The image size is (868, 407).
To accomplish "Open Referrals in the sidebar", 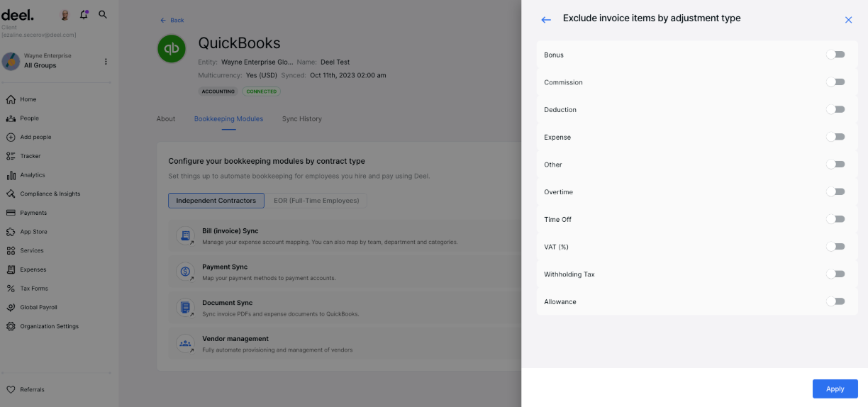I will tap(32, 389).
